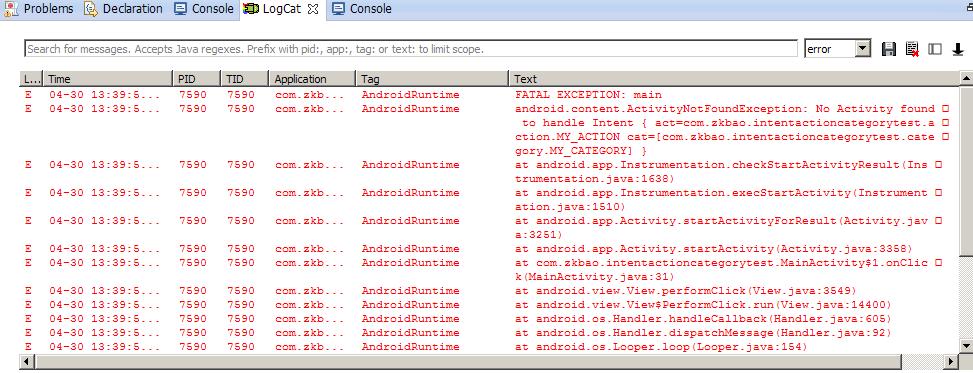Focus the LogCat message search field

tap(411, 49)
